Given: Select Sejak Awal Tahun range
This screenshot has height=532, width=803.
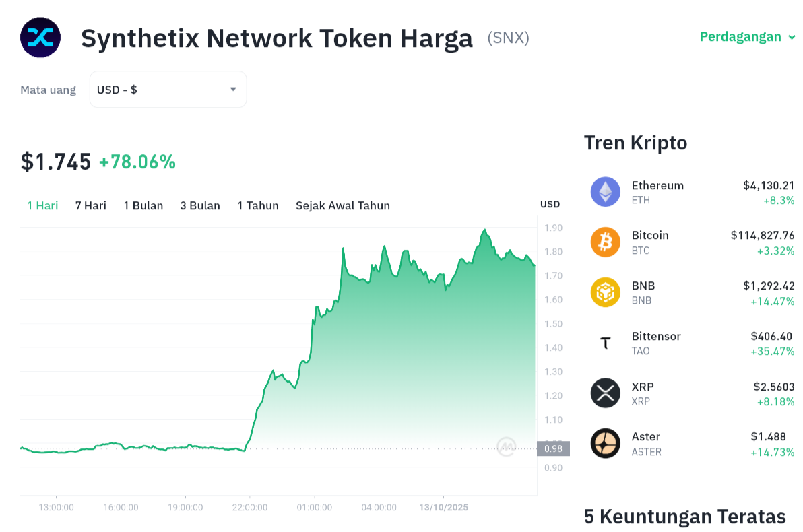Looking at the screenshot, I should coord(343,205).
